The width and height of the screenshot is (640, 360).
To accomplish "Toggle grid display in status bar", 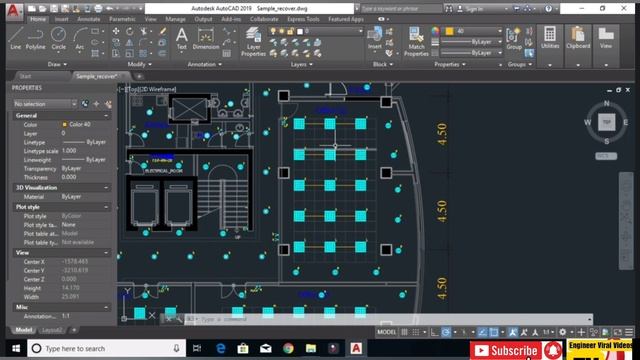I will point(404,332).
